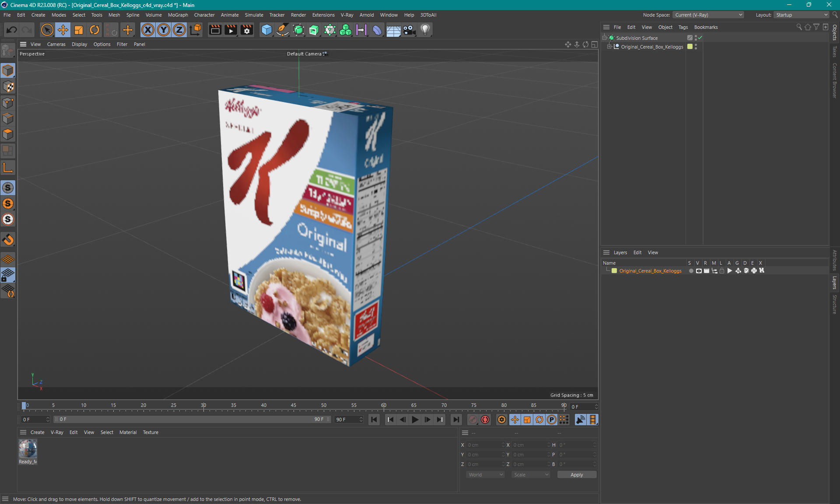This screenshot has height=504, width=840.
Task: Click the Locked Workplane icon
Action: pyautogui.click(x=8, y=275)
